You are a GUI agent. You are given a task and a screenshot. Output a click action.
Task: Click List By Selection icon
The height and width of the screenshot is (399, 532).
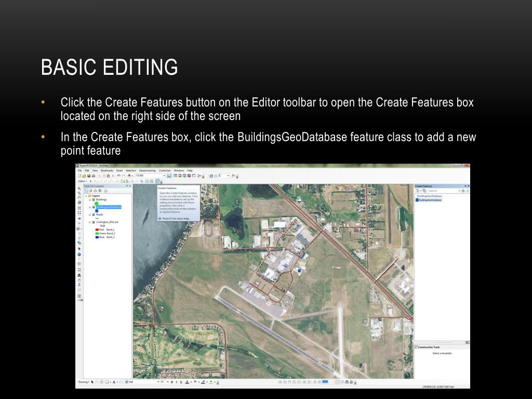[100, 191]
